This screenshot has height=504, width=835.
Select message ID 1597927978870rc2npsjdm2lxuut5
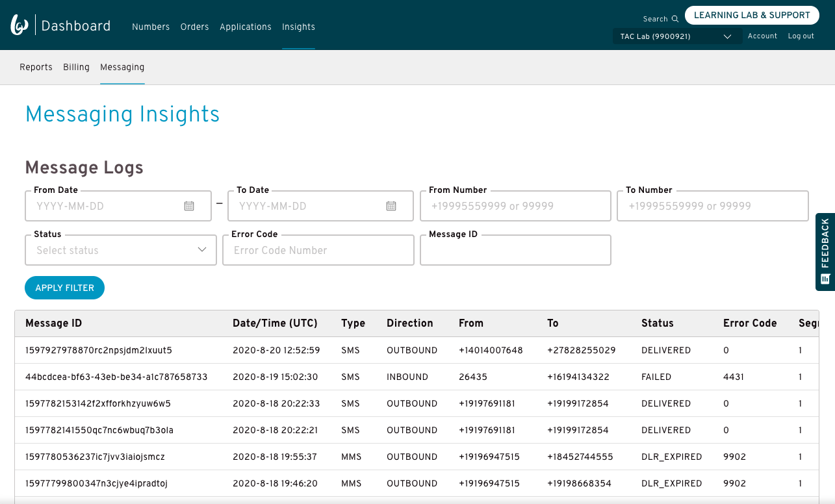click(99, 350)
